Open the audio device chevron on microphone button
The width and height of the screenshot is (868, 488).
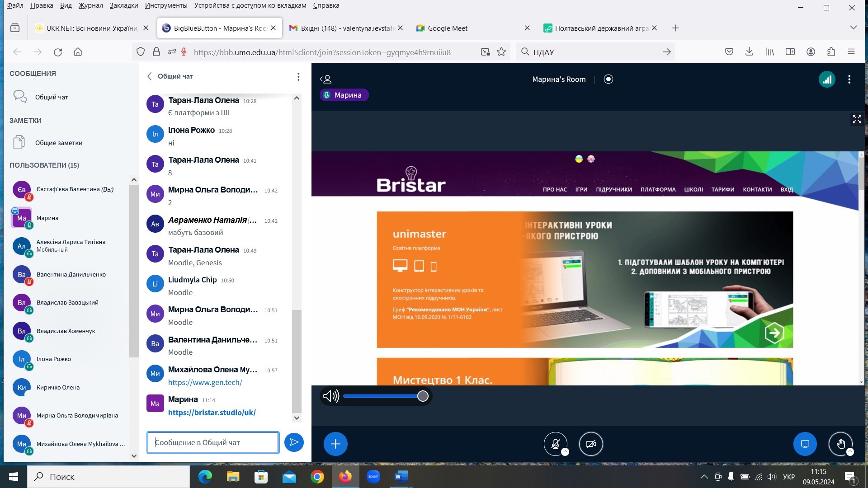coord(565,452)
